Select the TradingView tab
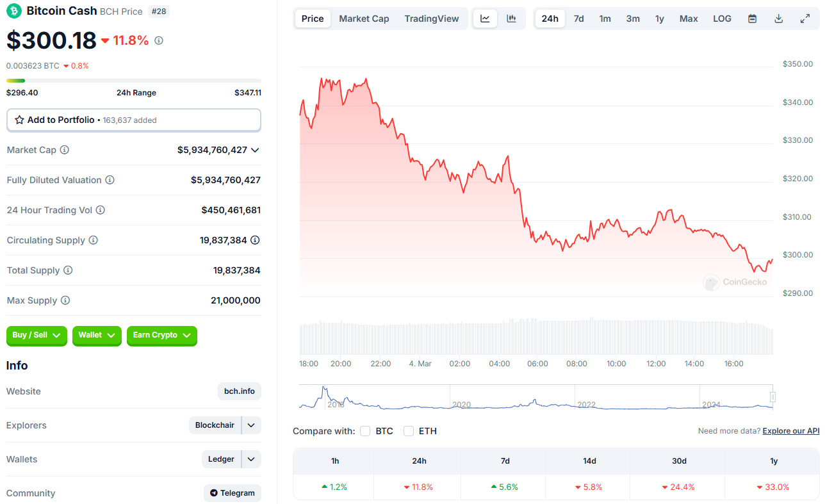The height and width of the screenshot is (504, 834). pyautogui.click(x=432, y=19)
